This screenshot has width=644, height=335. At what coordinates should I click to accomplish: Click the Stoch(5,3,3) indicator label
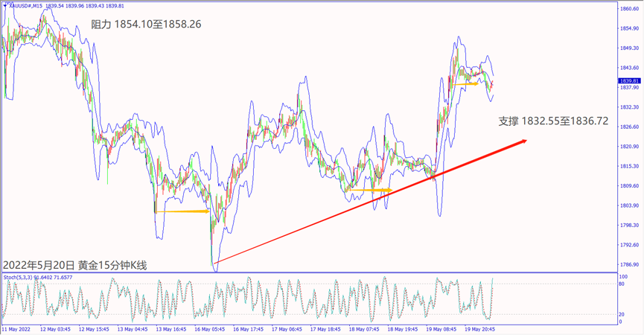(19, 278)
